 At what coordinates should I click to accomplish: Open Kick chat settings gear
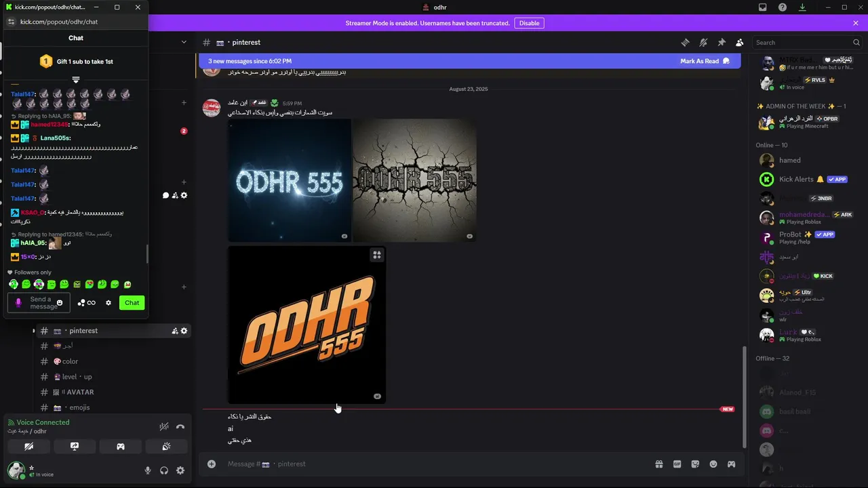pos(108,303)
